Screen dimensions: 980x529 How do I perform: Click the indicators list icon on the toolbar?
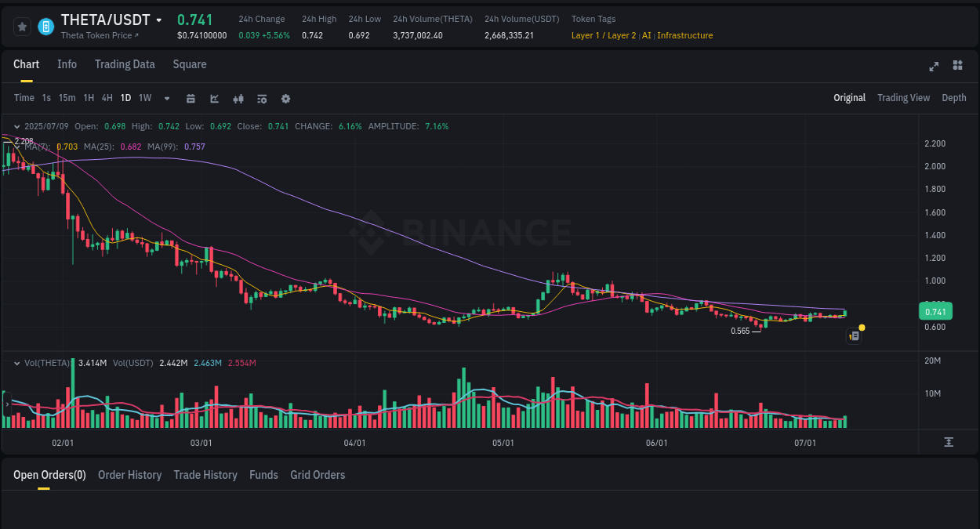(261, 98)
